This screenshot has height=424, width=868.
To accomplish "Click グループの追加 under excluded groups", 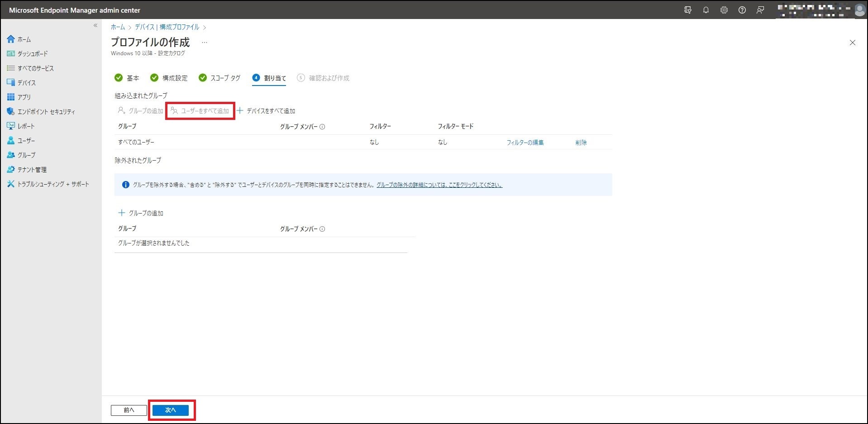I will coord(141,213).
